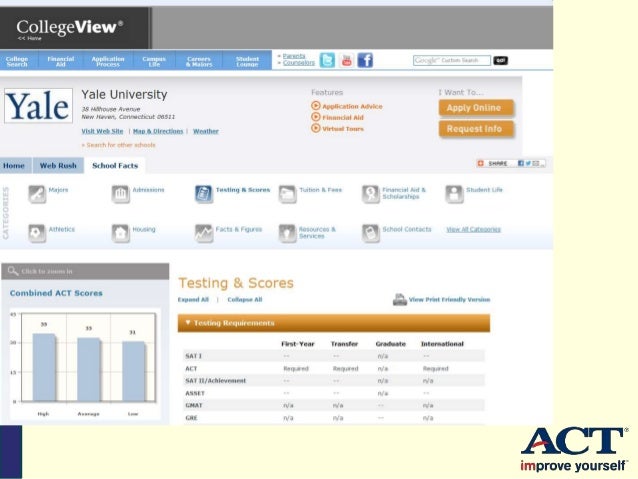This screenshot has height=479, width=638.
Task: Click the Share plus icon
Action: 481,163
